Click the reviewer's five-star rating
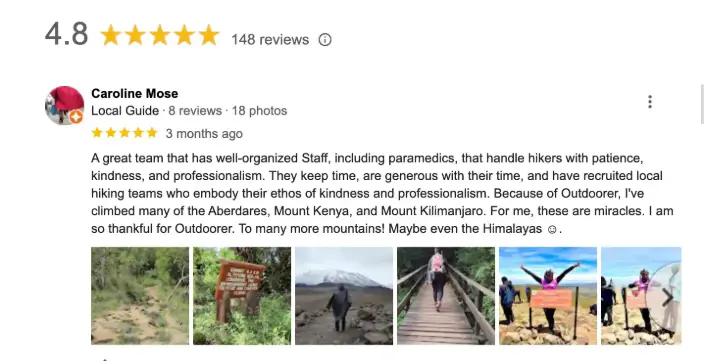 pyautogui.click(x=124, y=133)
